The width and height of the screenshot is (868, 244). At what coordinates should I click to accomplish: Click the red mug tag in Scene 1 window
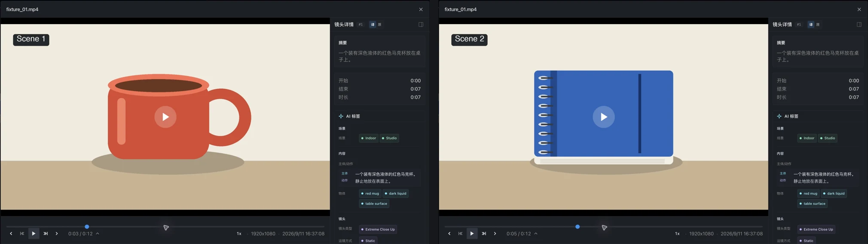coord(370,194)
